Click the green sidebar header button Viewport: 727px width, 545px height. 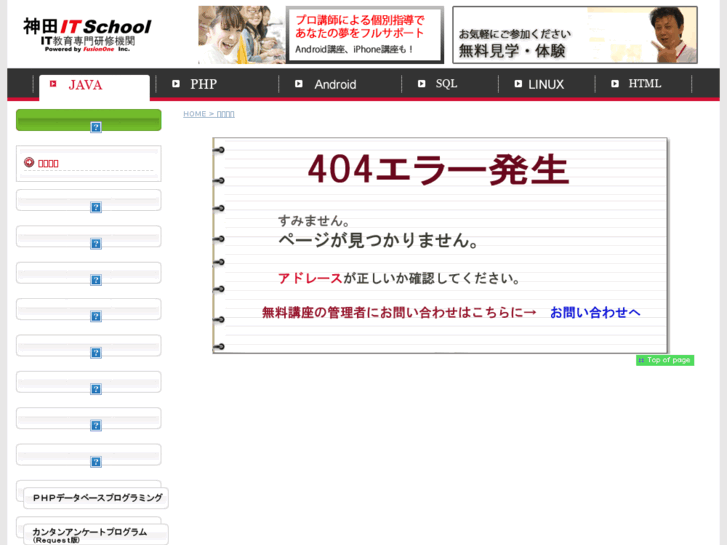click(x=89, y=120)
